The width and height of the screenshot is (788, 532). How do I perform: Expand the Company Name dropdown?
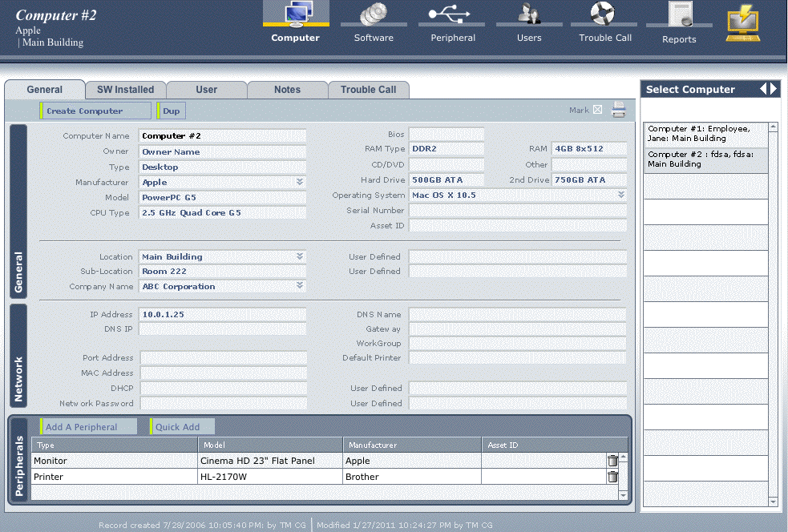click(299, 286)
